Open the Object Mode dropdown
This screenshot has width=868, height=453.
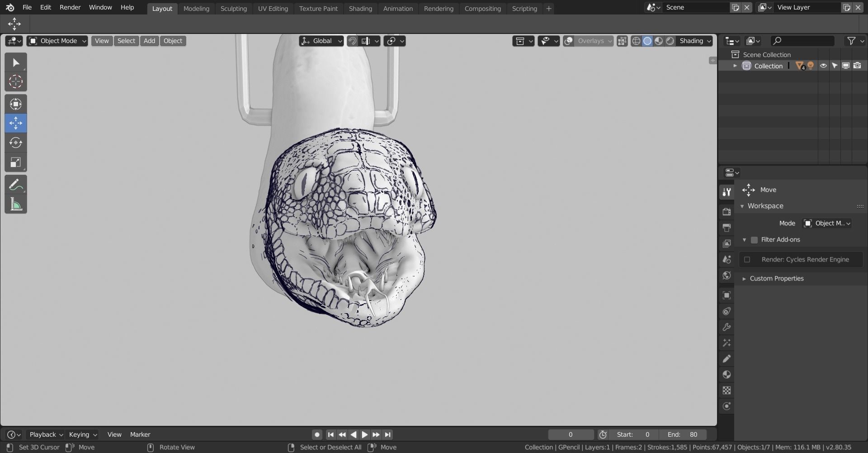click(x=57, y=41)
